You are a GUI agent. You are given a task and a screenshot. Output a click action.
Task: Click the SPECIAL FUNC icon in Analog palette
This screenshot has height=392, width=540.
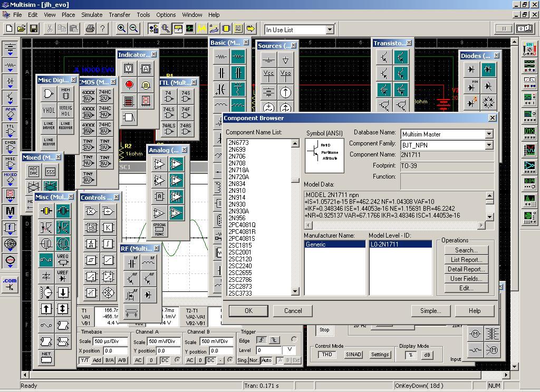coord(159,229)
